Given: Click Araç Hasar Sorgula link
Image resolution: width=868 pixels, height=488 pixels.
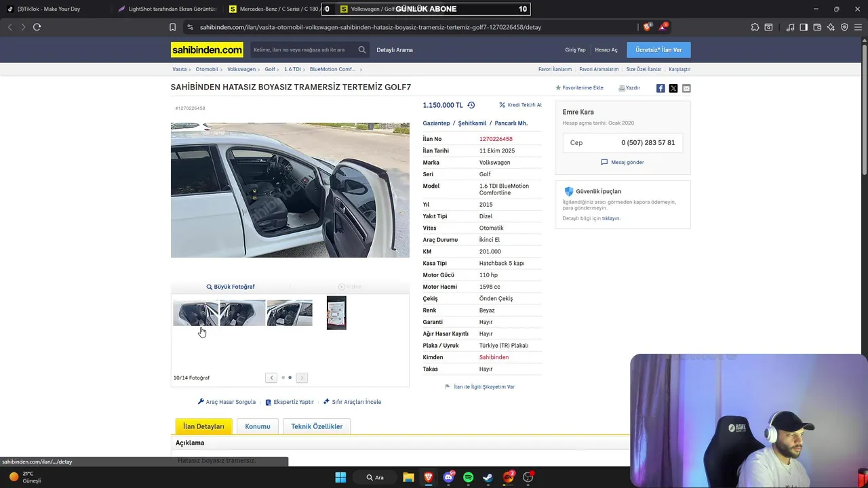Looking at the screenshot, I should point(226,402).
